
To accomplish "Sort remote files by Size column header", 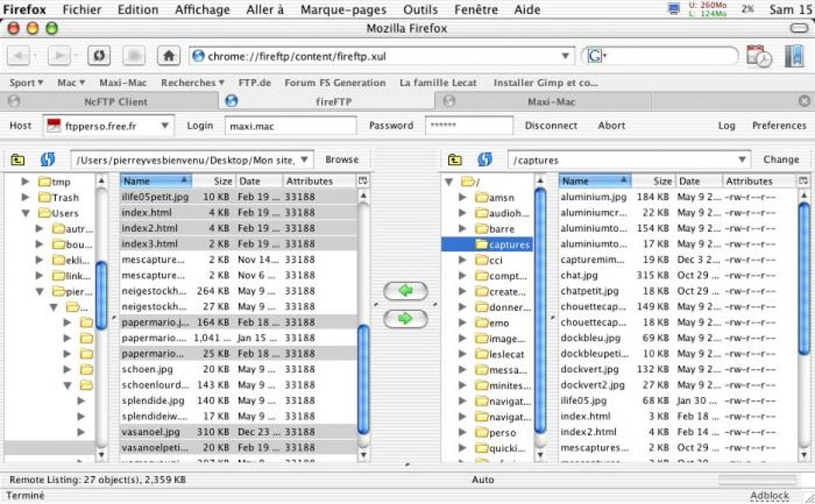I will pyautogui.click(x=653, y=181).
